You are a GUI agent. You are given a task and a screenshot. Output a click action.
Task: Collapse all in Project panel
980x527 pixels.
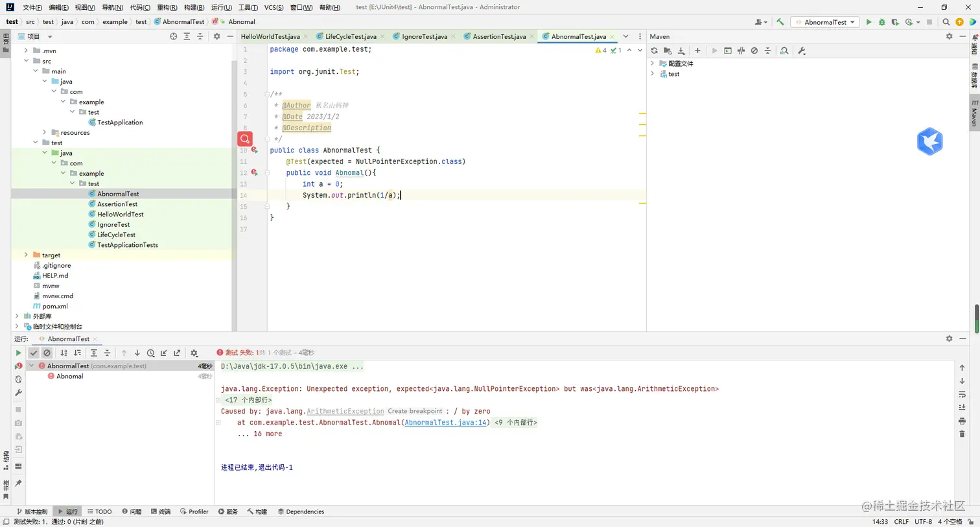pos(200,36)
